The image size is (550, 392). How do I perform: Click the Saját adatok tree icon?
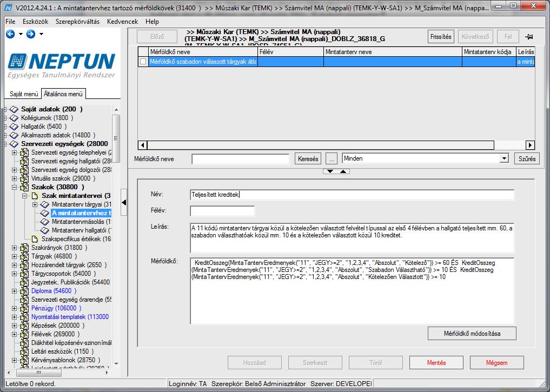[x=14, y=109]
